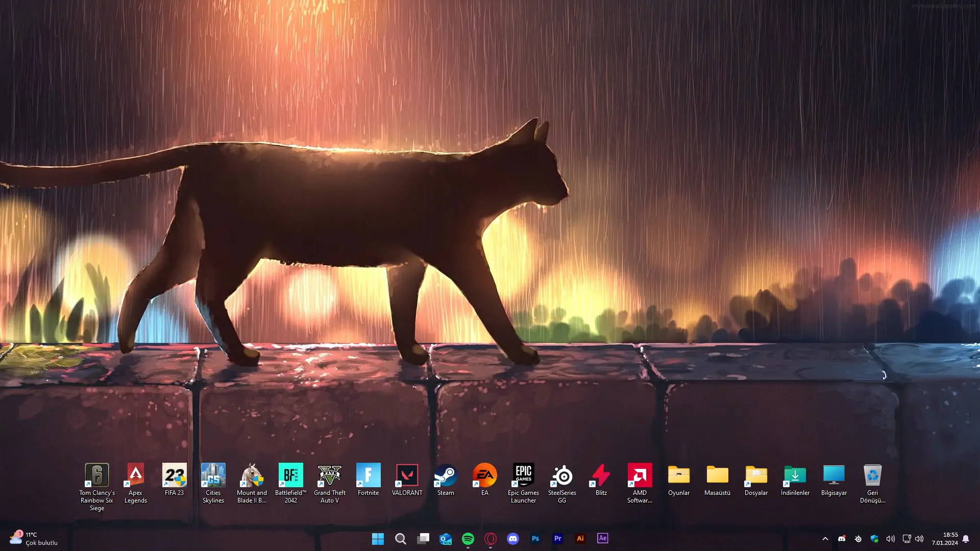This screenshot has width=980, height=551.
Task: Select the Cities Skylines shortcut
Action: (213, 483)
